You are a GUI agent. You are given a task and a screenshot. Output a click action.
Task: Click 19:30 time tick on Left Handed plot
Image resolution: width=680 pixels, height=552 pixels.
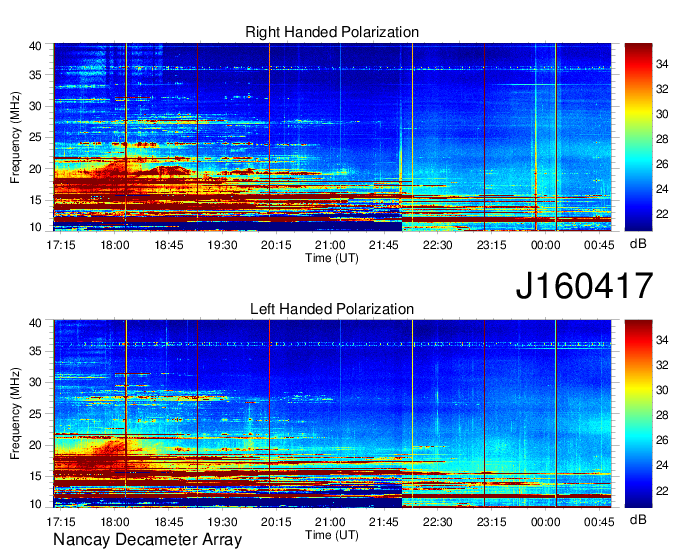(222, 522)
